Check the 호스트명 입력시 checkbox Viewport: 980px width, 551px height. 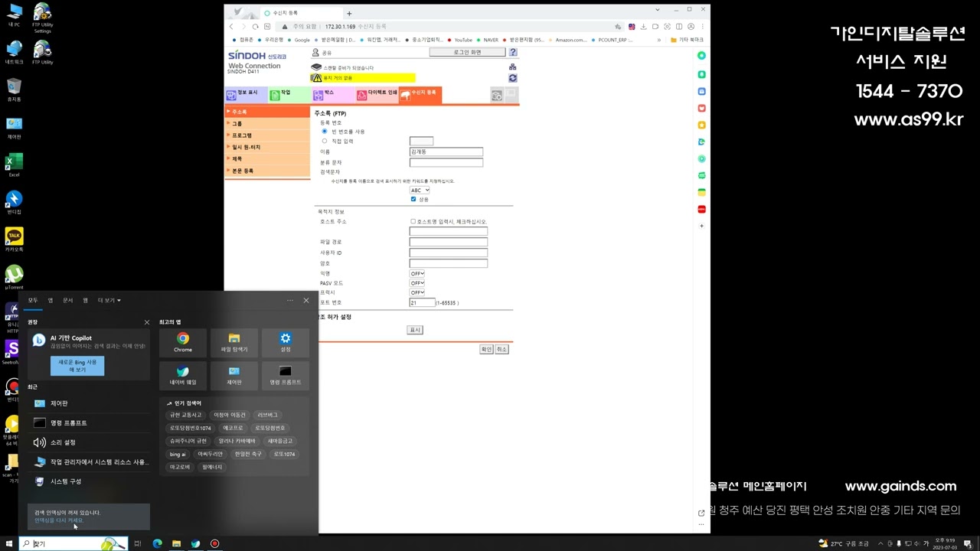click(x=413, y=221)
